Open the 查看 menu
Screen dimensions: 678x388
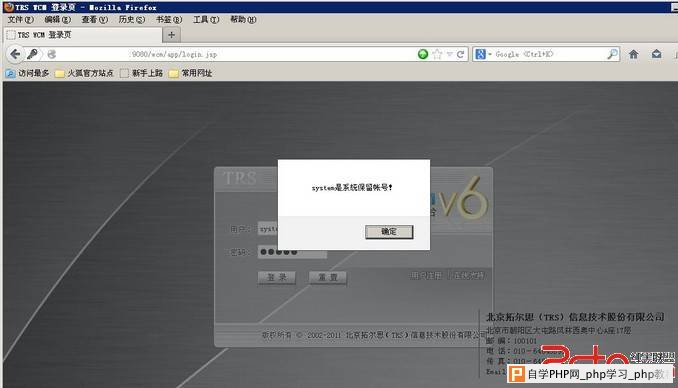click(x=95, y=19)
